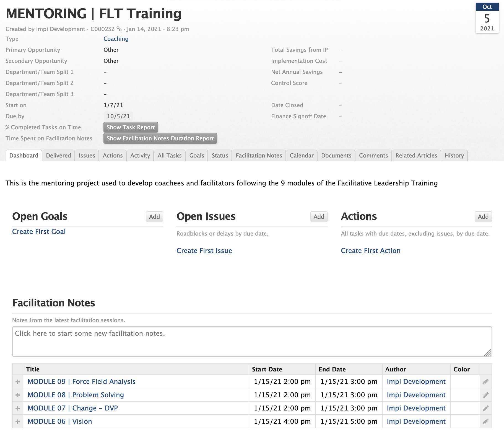Click the Create First Issue link
Image resolution: width=504 pixels, height=434 pixels.
click(x=204, y=251)
